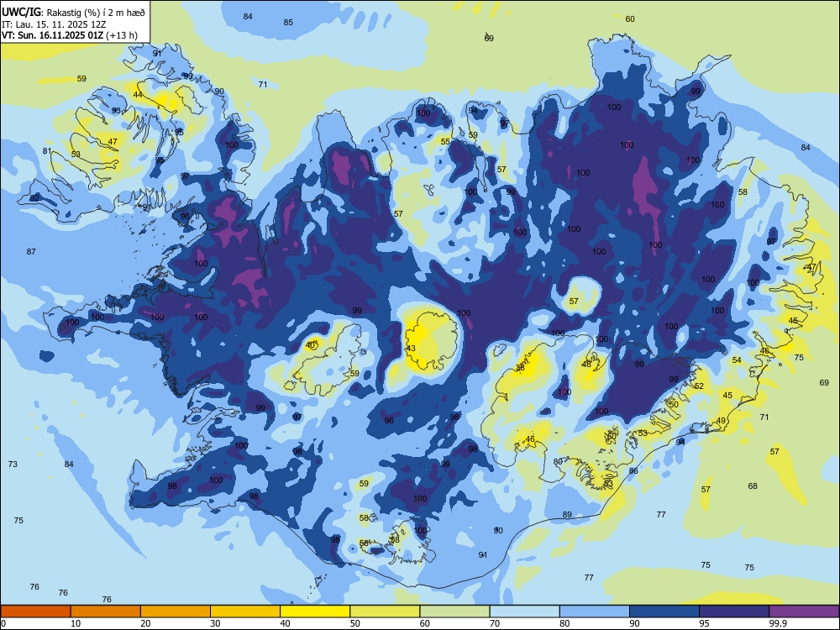
Task: Click the bright yellow 40–50 legend swatch
Action: pyautogui.click(x=315, y=612)
